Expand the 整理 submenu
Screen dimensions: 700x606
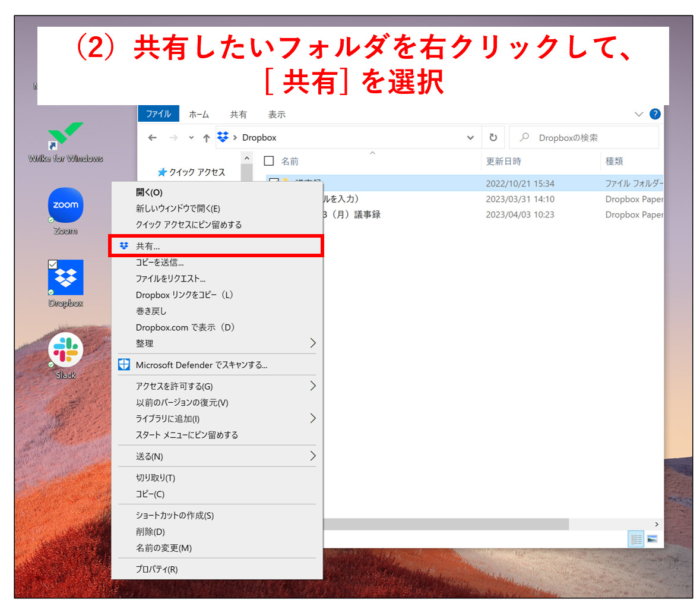click(312, 343)
